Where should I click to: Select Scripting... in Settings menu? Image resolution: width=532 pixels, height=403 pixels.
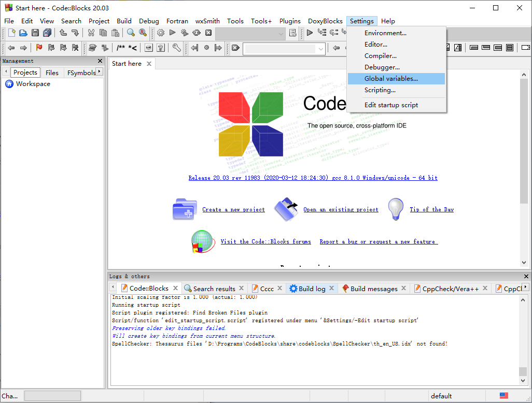click(x=396, y=90)
